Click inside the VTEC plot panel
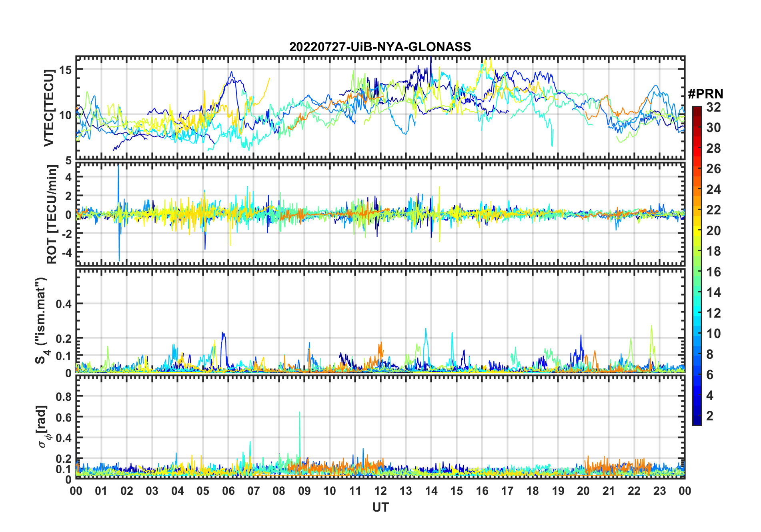 pyautogui.click(x=380, y=108)
